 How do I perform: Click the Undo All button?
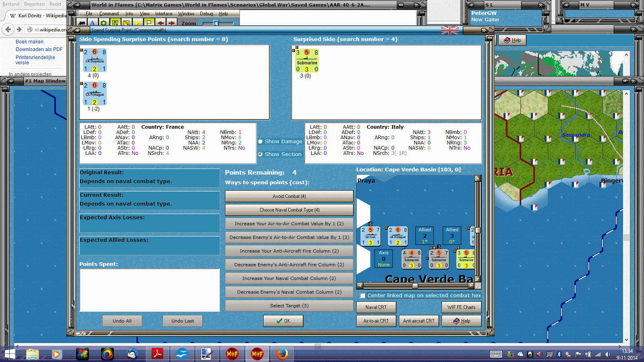point(122,321)
